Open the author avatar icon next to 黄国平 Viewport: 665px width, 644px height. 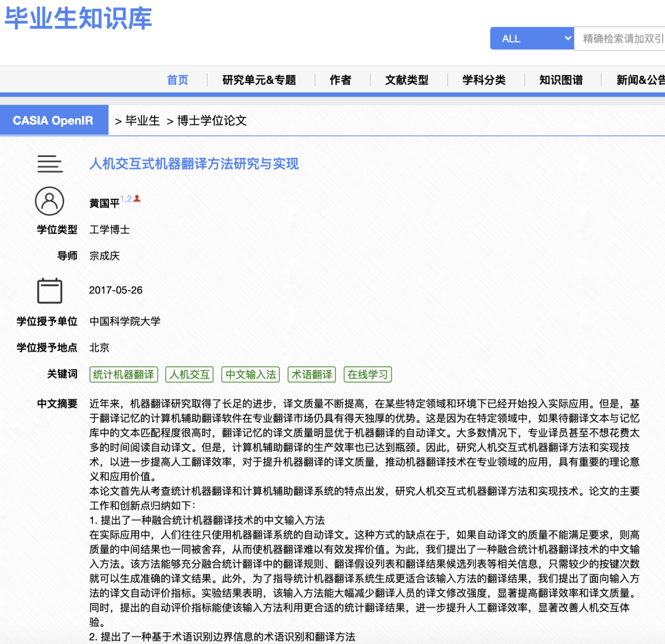click(x=50, y=201)
